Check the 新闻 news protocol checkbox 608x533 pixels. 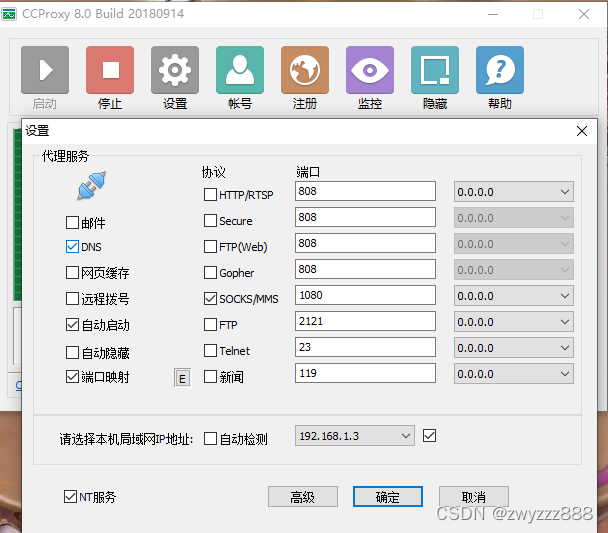tap(210, 376)
